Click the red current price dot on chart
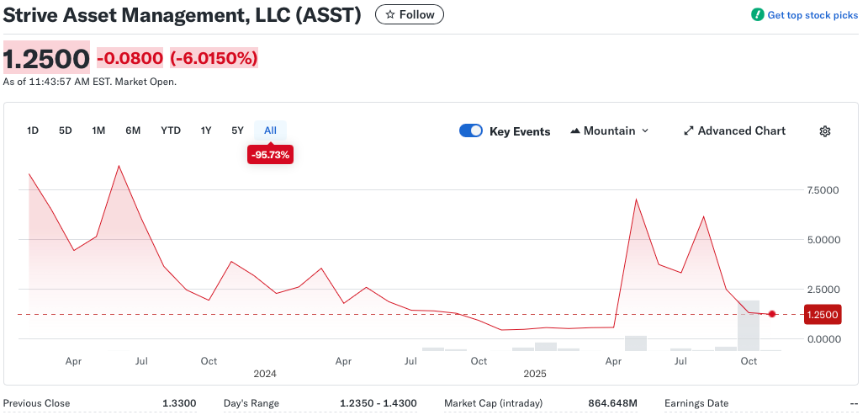This screenshot has height=415, width=868. coord(772,314)
